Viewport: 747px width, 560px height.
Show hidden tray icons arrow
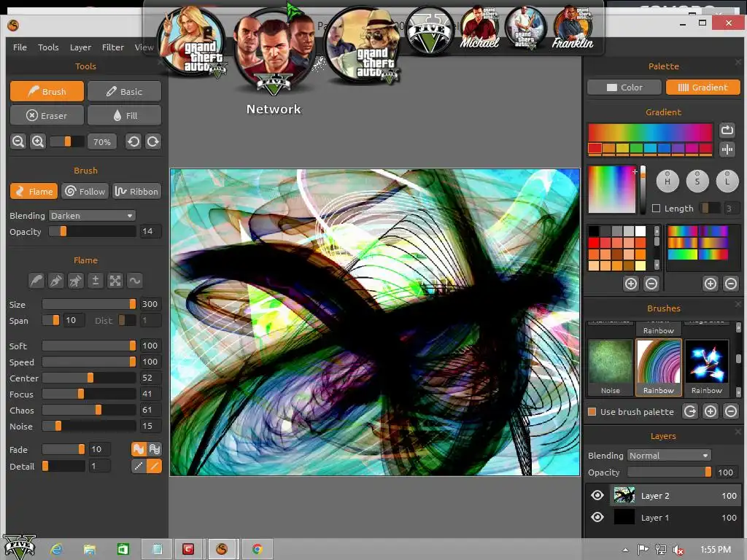(625, 550)
